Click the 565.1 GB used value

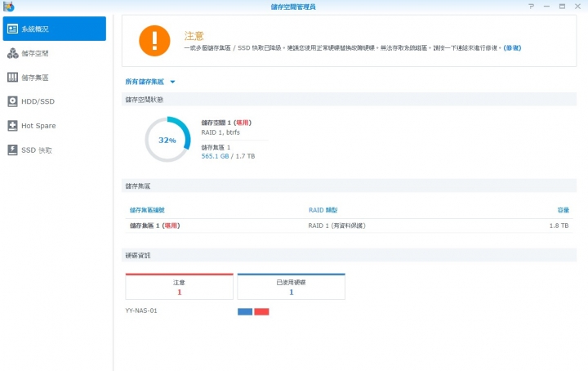pyautogui.click(x=215, y=156)
